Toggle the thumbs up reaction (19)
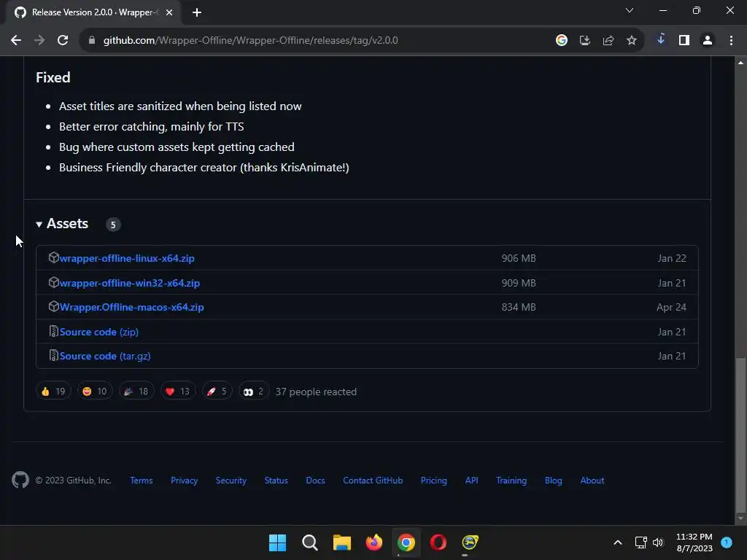 pyautogui.click(x=53, y=392)
